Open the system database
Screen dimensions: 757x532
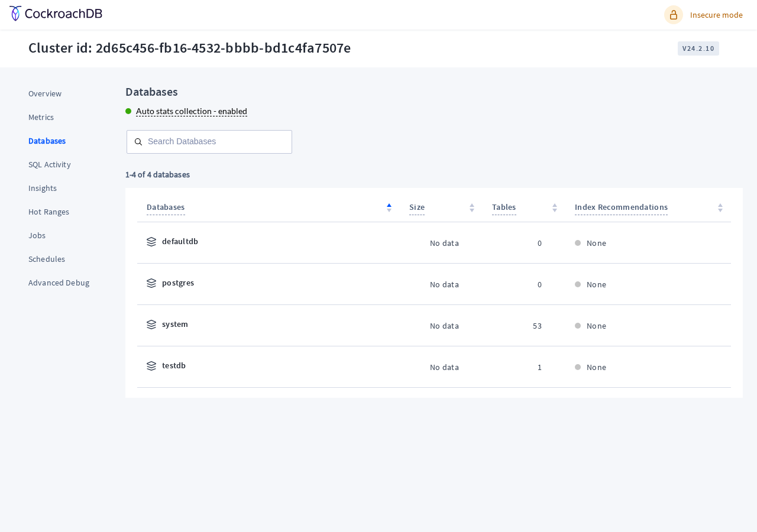(175, 324)
